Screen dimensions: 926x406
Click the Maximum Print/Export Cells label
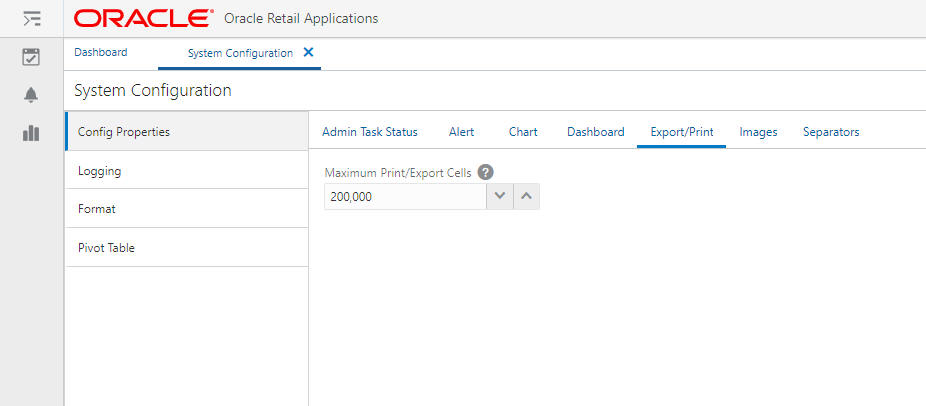click(x=398, y=173)
